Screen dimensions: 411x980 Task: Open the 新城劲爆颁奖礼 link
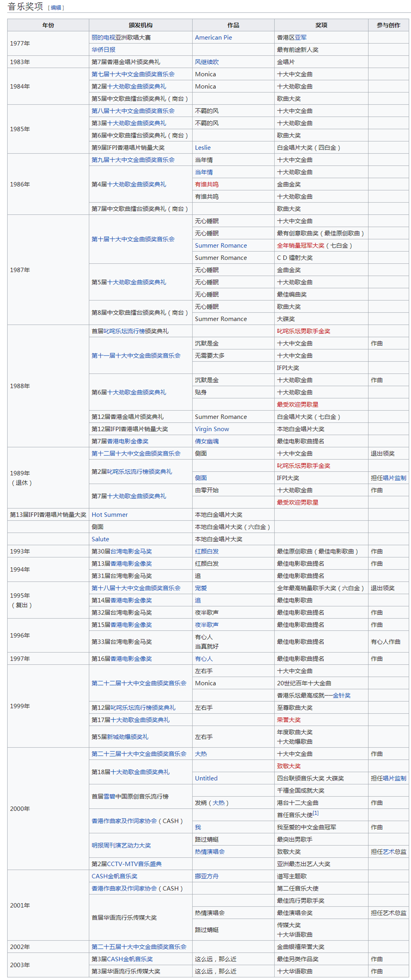[128, 737]
